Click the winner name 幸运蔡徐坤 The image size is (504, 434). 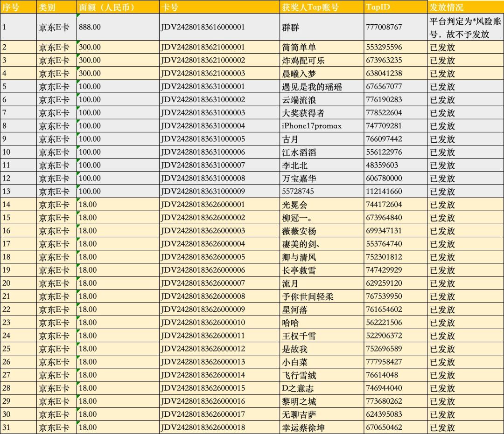303,428
